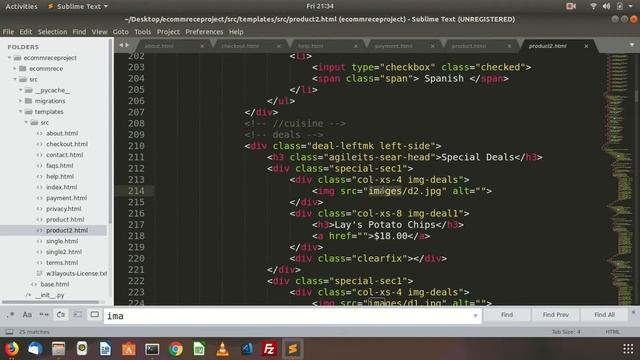
Task: Click the Find button
Action: coord(507,315)
